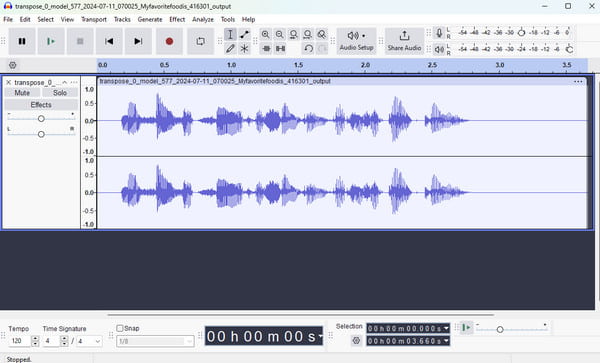Open the Select menu

pyautogui.click(x=46, y=19)
